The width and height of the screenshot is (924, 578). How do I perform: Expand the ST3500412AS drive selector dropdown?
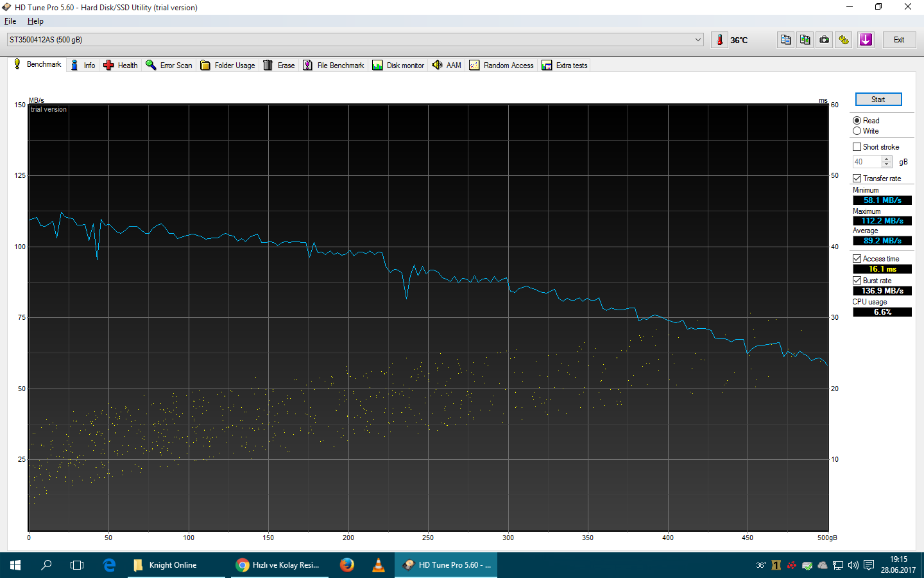pos(698,40)
